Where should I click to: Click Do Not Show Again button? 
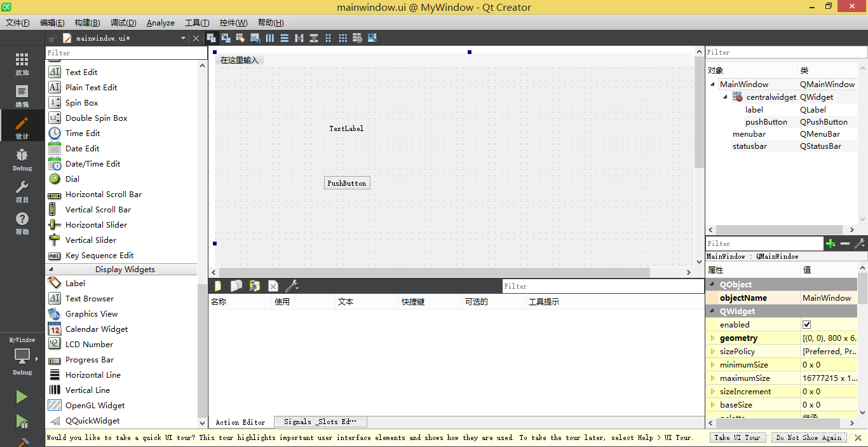coord(808,437)
